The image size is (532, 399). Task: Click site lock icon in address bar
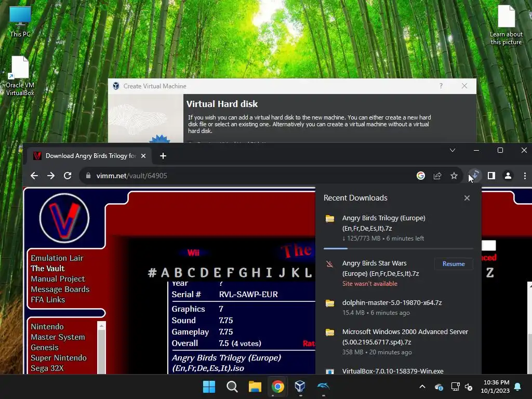[88, 176]
